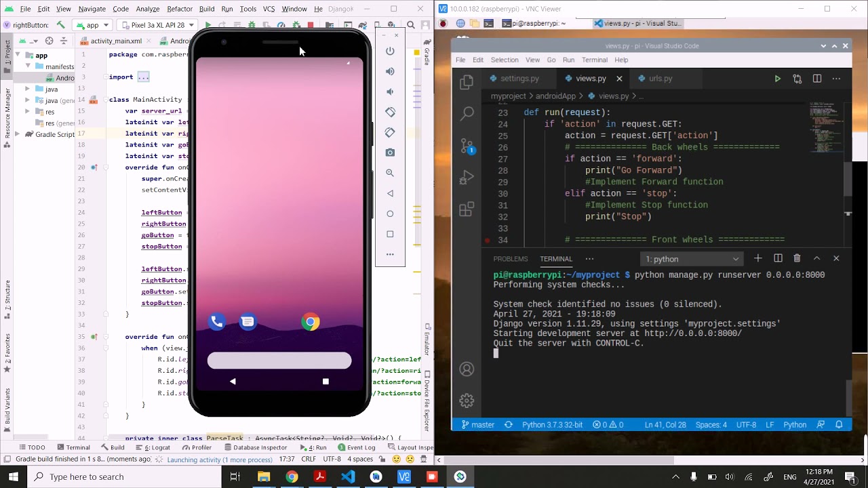Type here to search Windows box

124,477
